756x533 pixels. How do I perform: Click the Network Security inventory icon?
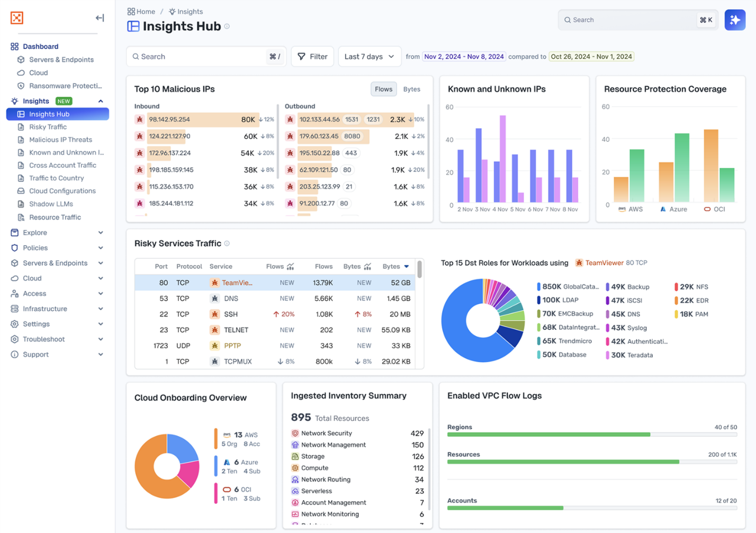[295, 433]
